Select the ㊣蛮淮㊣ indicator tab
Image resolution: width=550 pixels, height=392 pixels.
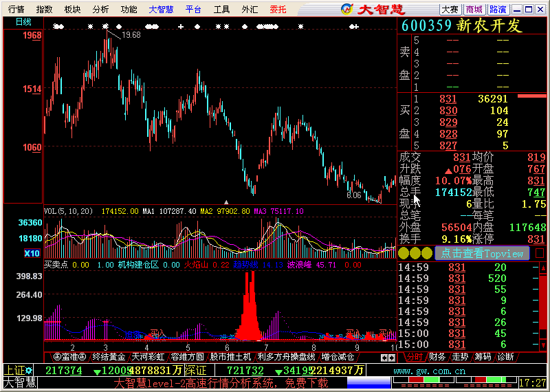point(69,357)
